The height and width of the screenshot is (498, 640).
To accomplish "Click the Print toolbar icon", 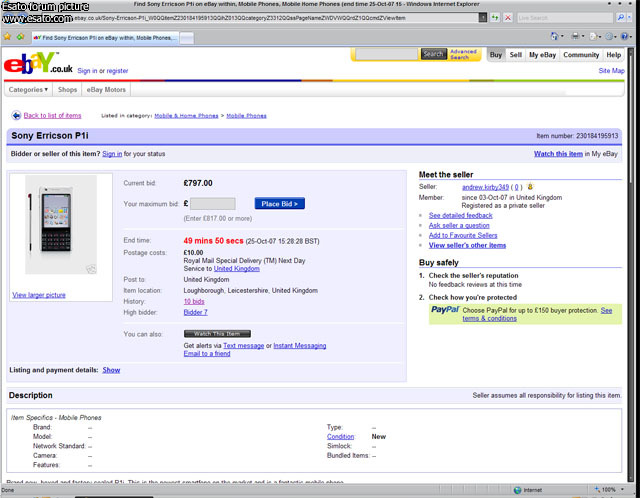I will tap(575, 36).
